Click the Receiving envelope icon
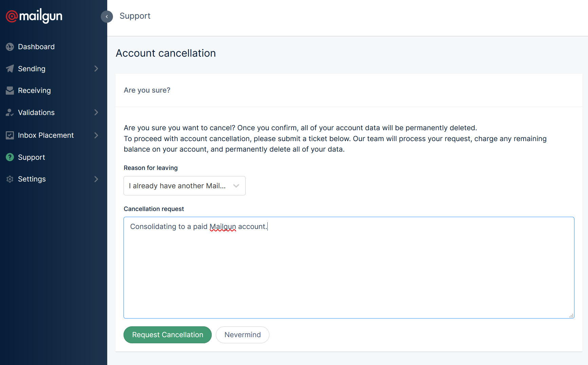Viewport: 588px width, 365px height. (x=10, y=91)
